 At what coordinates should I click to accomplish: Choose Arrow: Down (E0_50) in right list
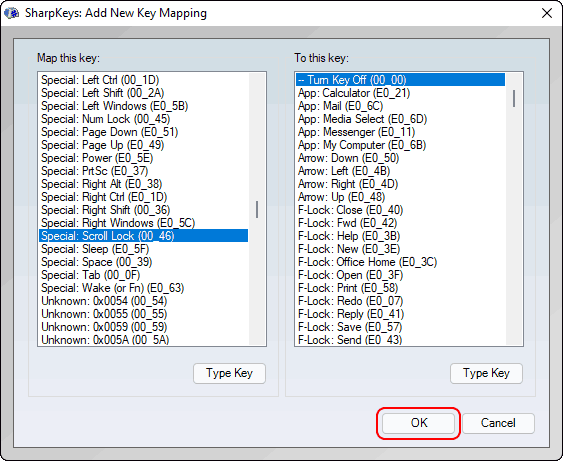click(400, 158)
